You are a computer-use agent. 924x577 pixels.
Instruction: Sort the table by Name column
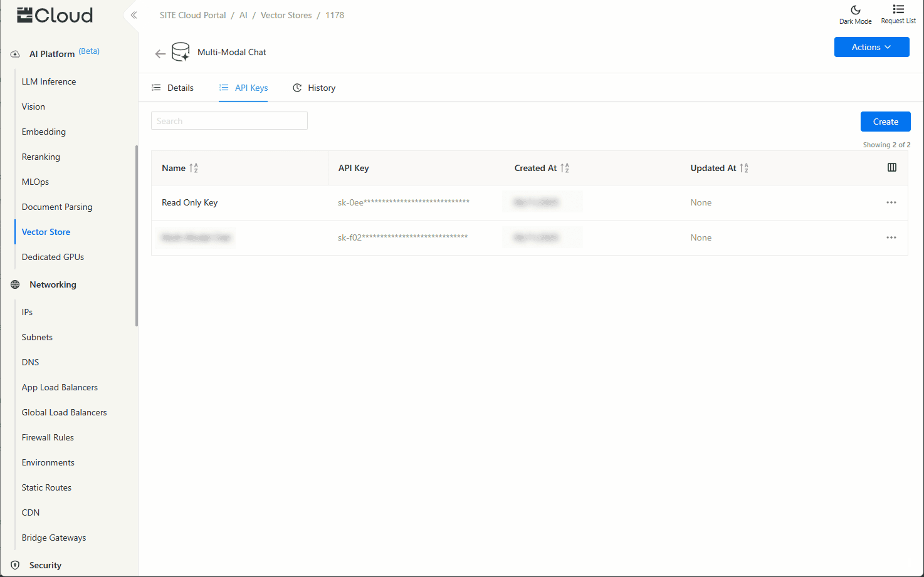(x=194, y=168)
